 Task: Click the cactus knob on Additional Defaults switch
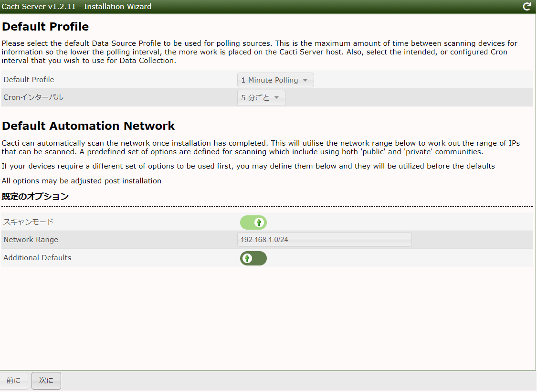[x=247, y=258]
